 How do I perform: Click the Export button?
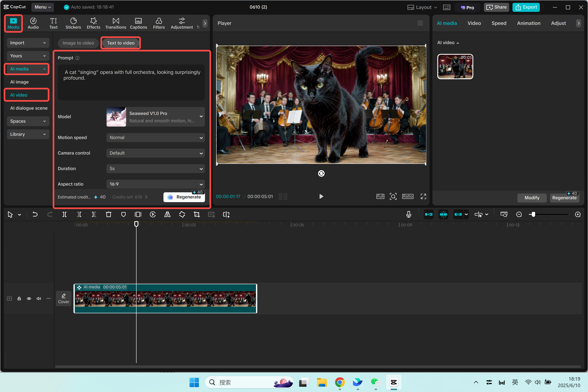point(526,7)
